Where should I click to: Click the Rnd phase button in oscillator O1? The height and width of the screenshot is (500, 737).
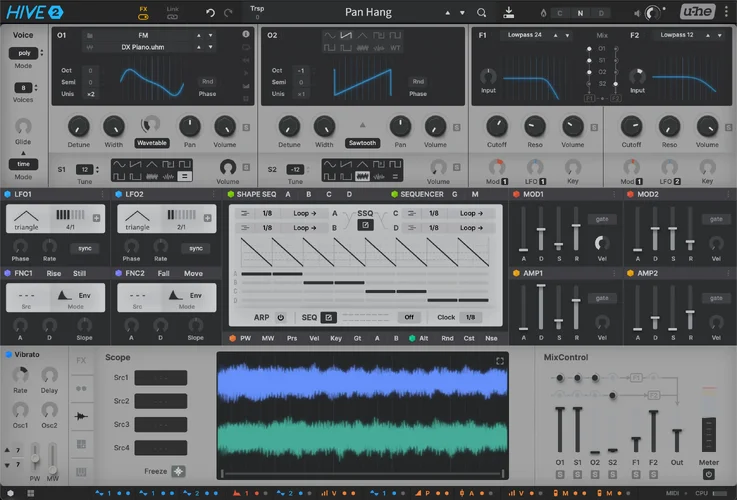[x=207, y=81]
